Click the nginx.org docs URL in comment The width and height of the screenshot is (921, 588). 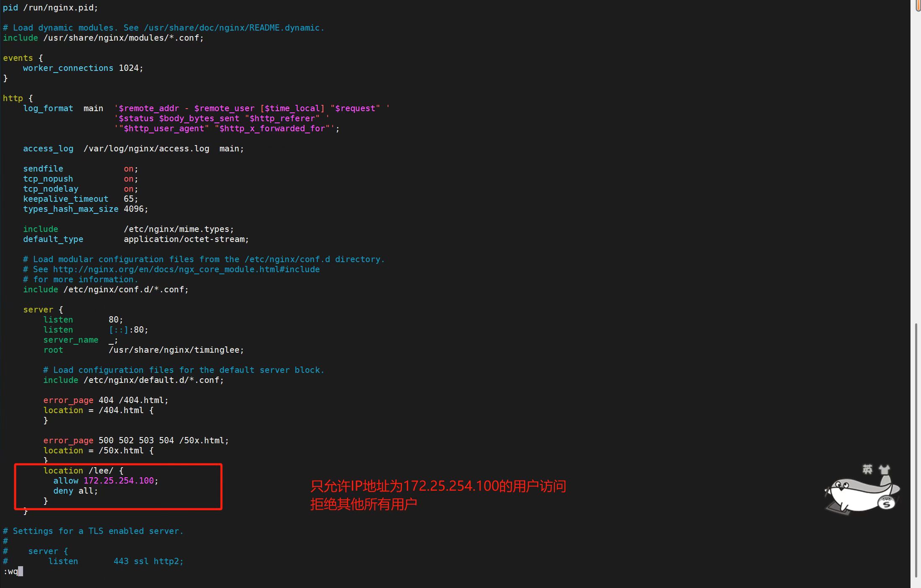pos(186,269)
